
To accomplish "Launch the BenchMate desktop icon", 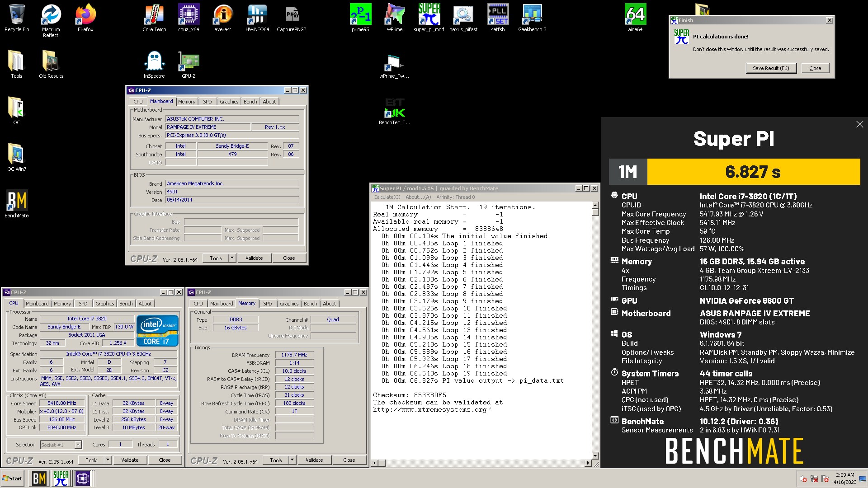I will pos(17,204).
